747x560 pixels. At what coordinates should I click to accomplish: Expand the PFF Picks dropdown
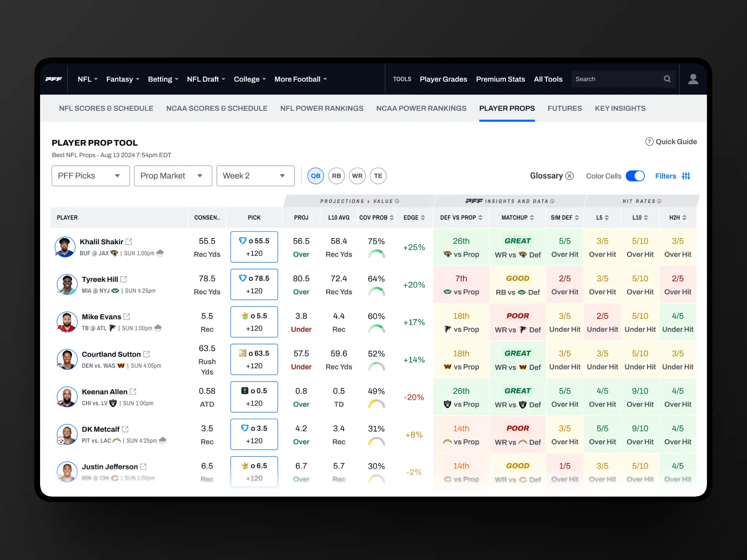coord(90,176)
